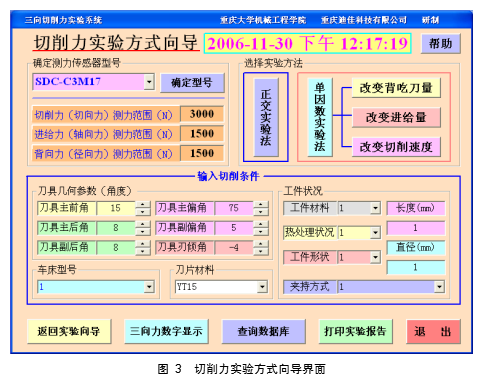483x385 pixels.
Task: Click the 返回实验向导 button
Action: coord(69,331)
